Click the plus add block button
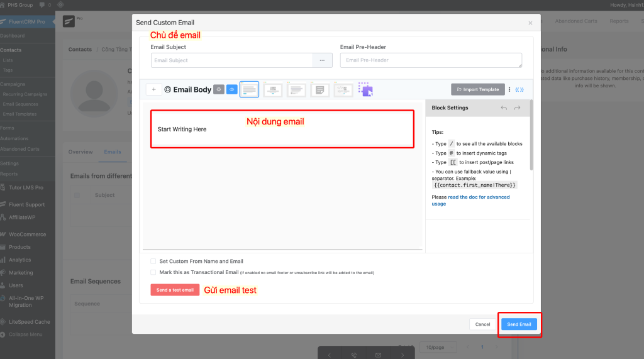This screenshot has height=359, width=644. [x=153, y=90]
